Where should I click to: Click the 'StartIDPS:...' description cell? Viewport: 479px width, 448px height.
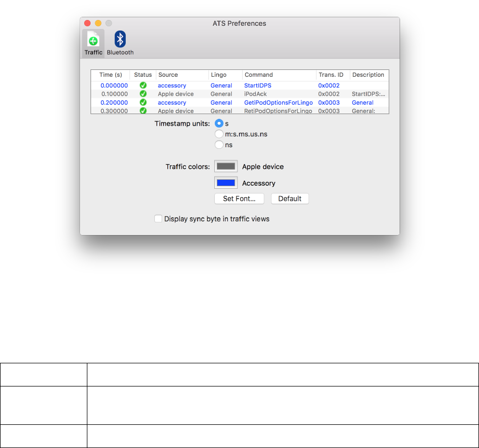[x=368, y=94]
